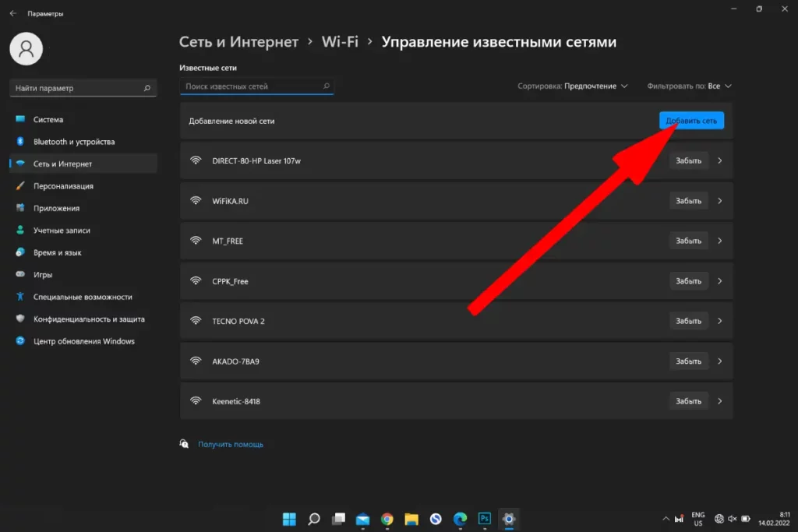Open the clock showing 8:11 14.02.2022
The width and height of the screenshot is (798, 532).
pos(774,519)
